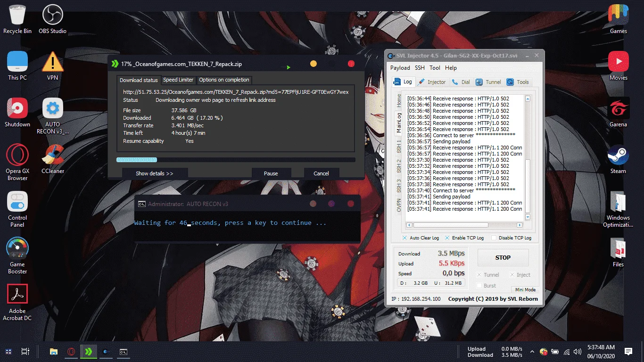Cancel the TEKKEN 7 download
The width and height of the screenshot is (644, 362).
tap(322, 173)
